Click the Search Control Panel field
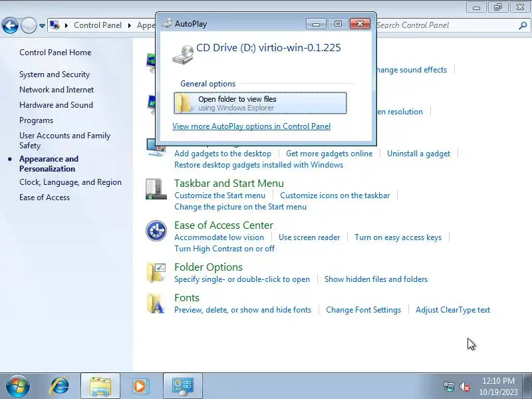Image resolution: width=532 pixels, height=399 pixels. (x=446, y=25)
